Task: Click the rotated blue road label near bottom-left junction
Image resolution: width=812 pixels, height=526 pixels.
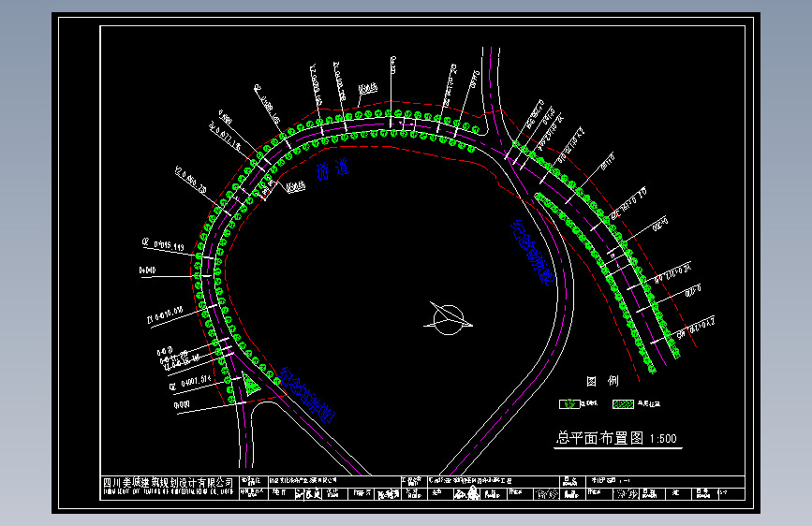Action: [307, 395]
